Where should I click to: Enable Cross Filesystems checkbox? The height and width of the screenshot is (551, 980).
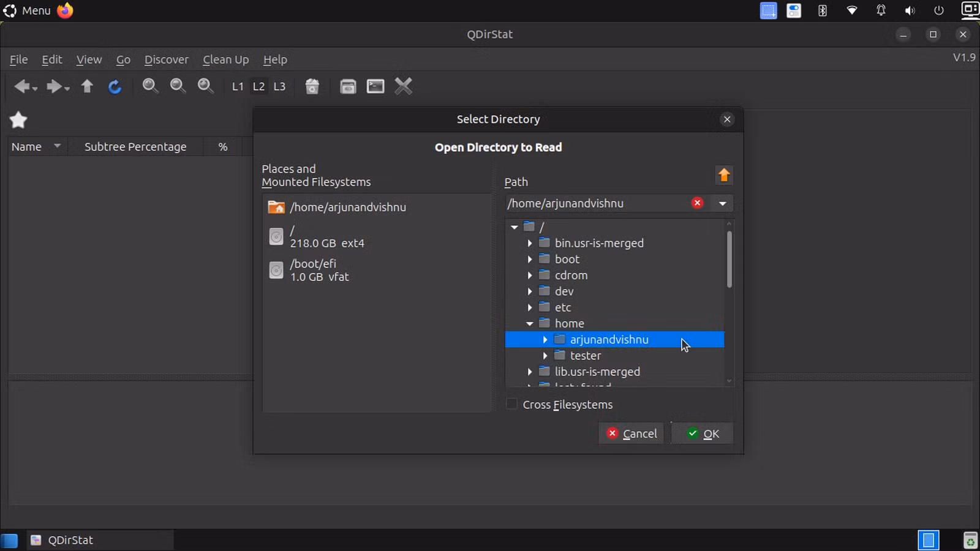512,404
